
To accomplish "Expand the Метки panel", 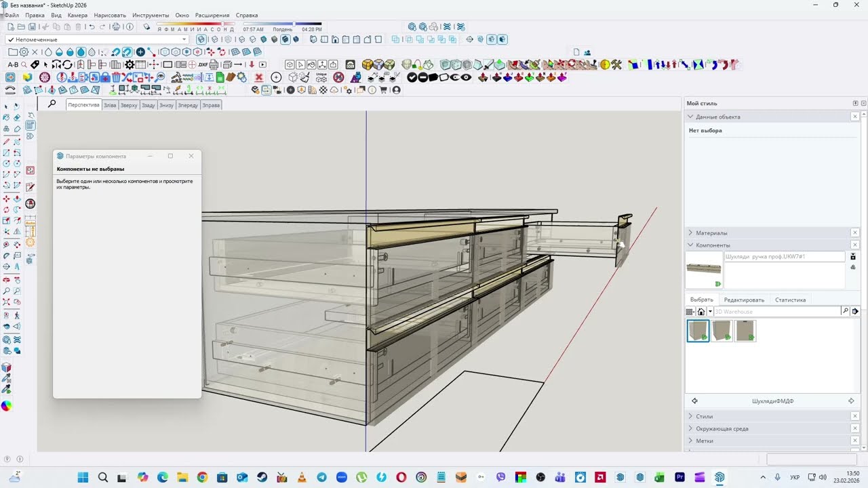I will point(690,441).
